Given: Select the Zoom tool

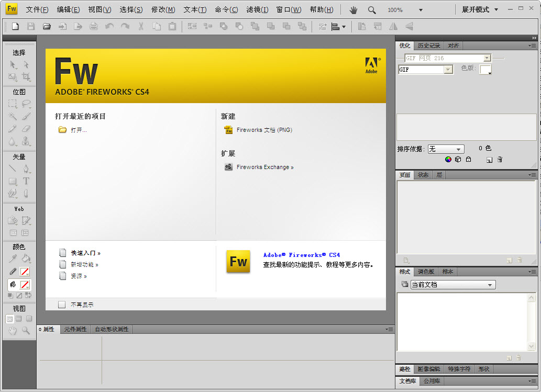Looking at the screenshot, I should point(25,330).
